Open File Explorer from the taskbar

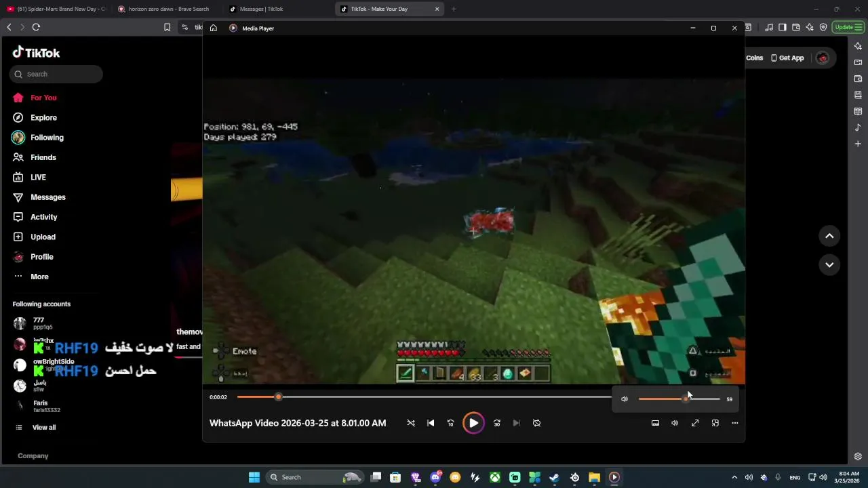click(594, 477)
